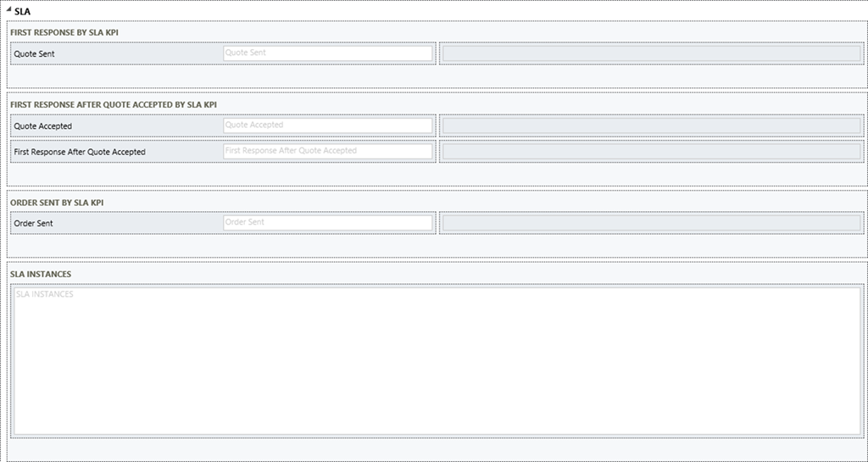Click the SLA Instances subgrid area
This screenshot has width=868, height=462.
(437, 360)
